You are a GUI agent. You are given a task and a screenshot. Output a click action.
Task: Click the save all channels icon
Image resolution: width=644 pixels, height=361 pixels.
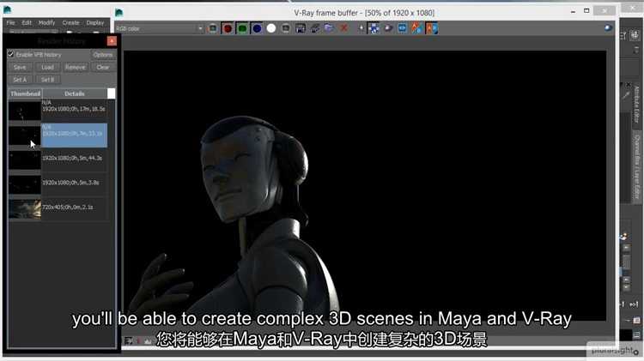click(x=314, y=28)
